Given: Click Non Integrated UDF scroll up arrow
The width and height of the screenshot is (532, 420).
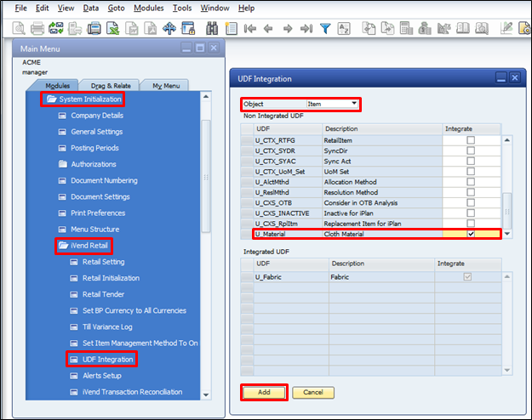Looking at the screenshot, I should pos(507,140).
